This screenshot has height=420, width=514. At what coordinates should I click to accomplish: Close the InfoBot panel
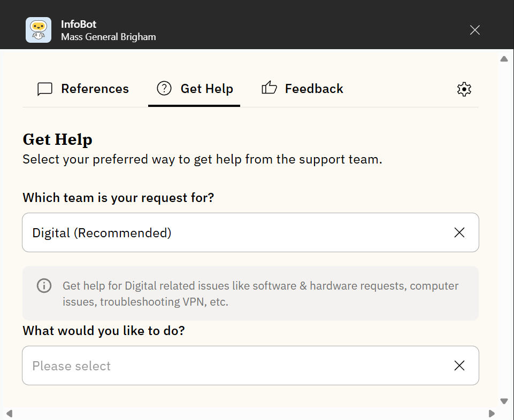pos(474,30)
